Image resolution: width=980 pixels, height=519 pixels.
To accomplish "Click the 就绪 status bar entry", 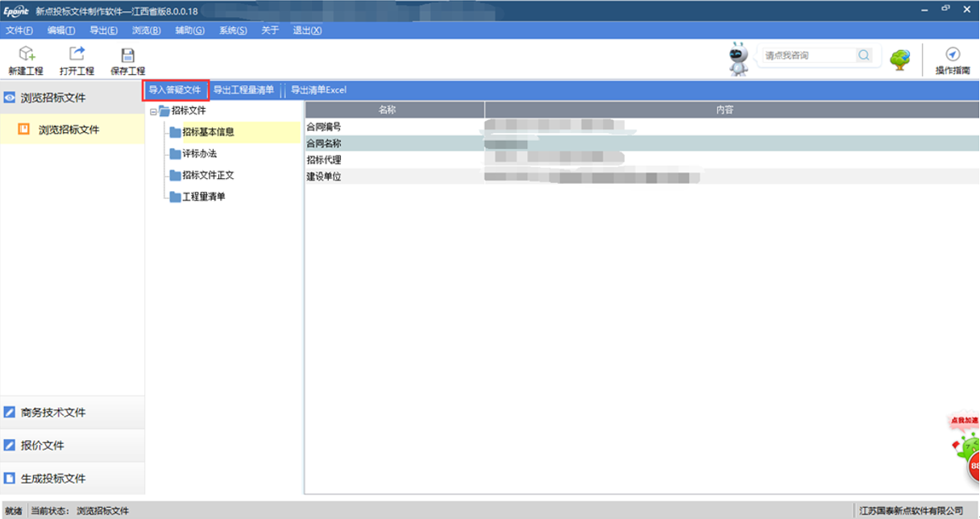I will click(x=14, y=511).
